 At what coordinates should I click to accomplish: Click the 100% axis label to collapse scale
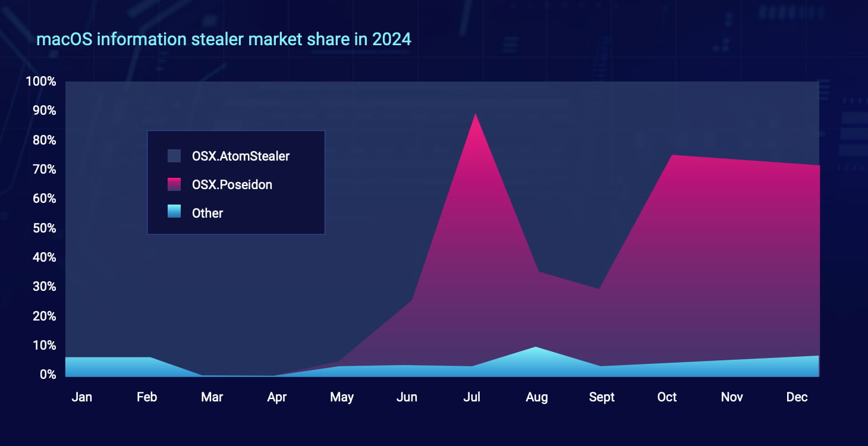42,81
